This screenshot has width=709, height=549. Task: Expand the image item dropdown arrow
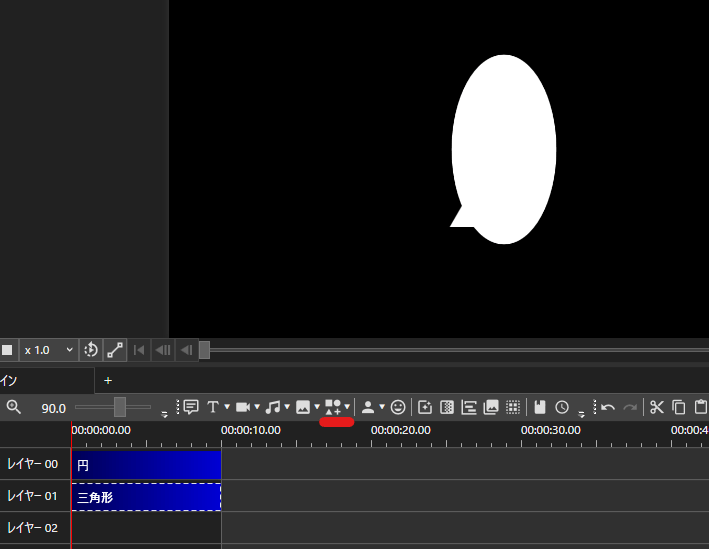(317, 407)
